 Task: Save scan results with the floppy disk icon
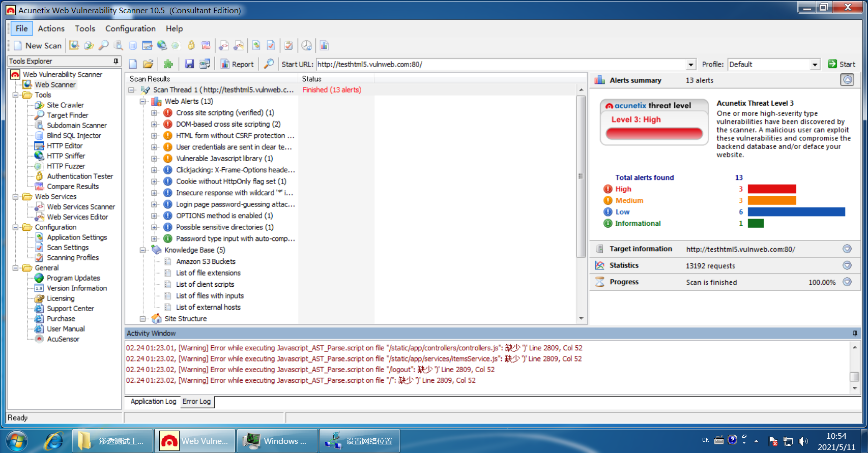pyautogui.click(x=189, y=64)
